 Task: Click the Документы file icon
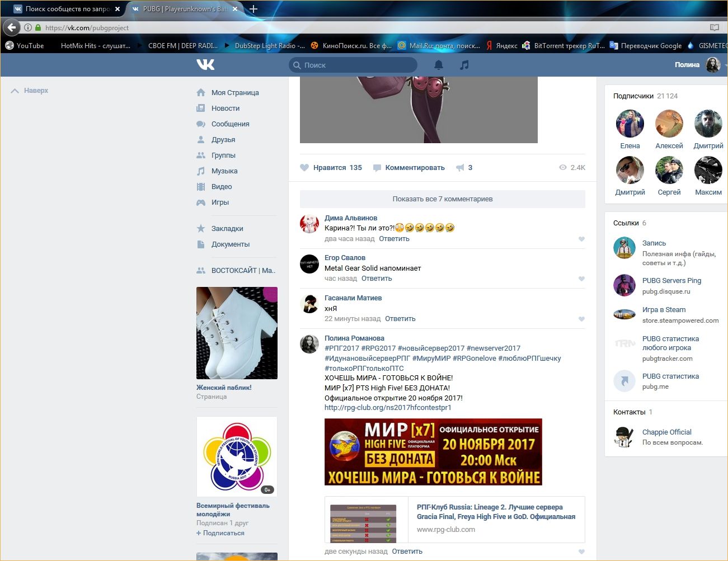click(201, 244)
